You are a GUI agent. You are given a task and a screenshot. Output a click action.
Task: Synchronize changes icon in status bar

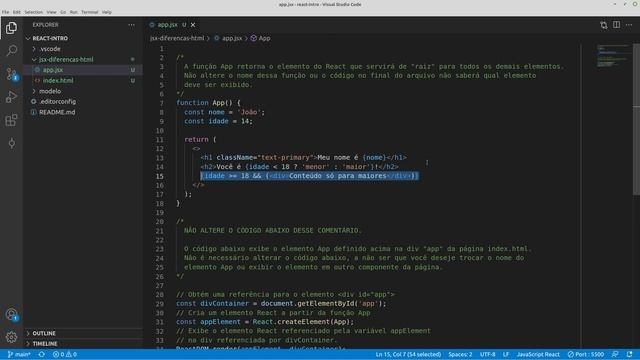point(42,354)
